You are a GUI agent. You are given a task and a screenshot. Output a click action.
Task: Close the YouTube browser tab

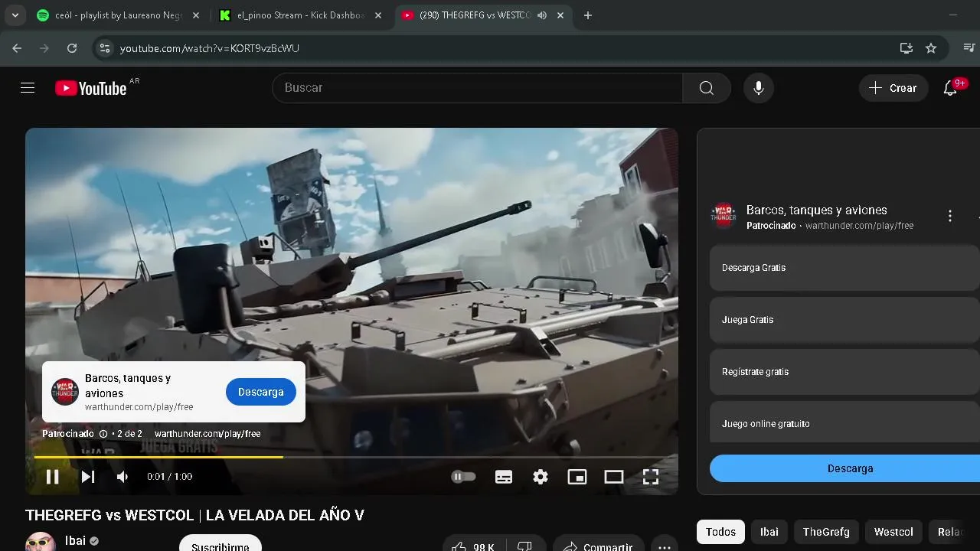tap(562, 15)
